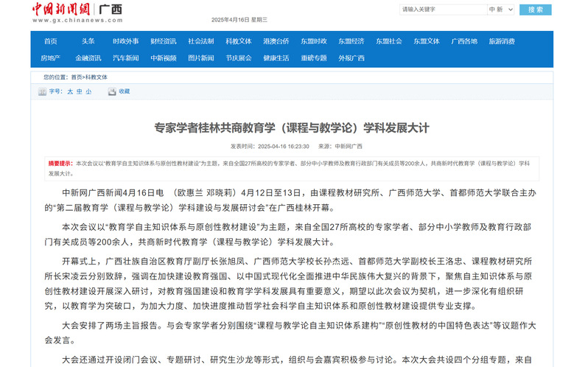Click paragraph starting 中新网广西新闻4月16日电
This screenshot has height=367, width=588.
[290, 200]
